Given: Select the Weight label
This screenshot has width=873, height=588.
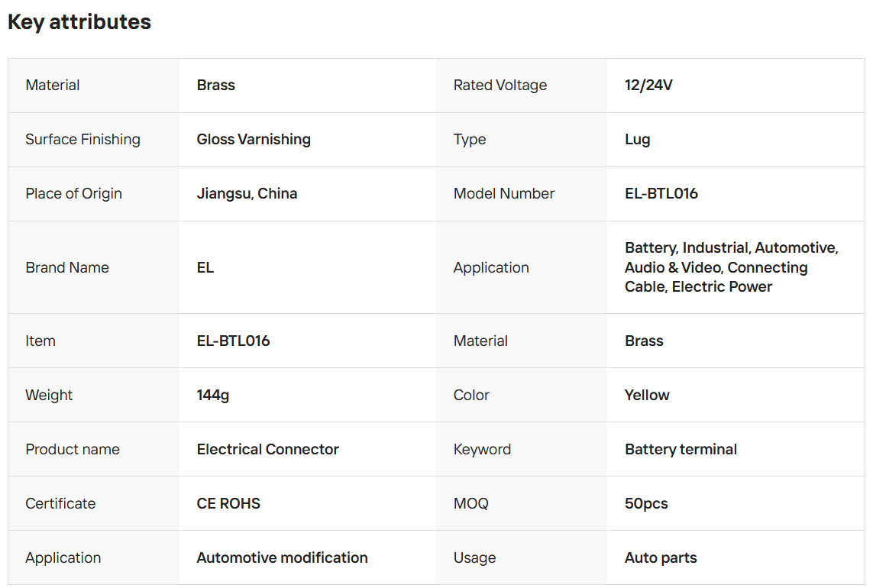Looking at the screenshot, I should (x=49, y=396).
